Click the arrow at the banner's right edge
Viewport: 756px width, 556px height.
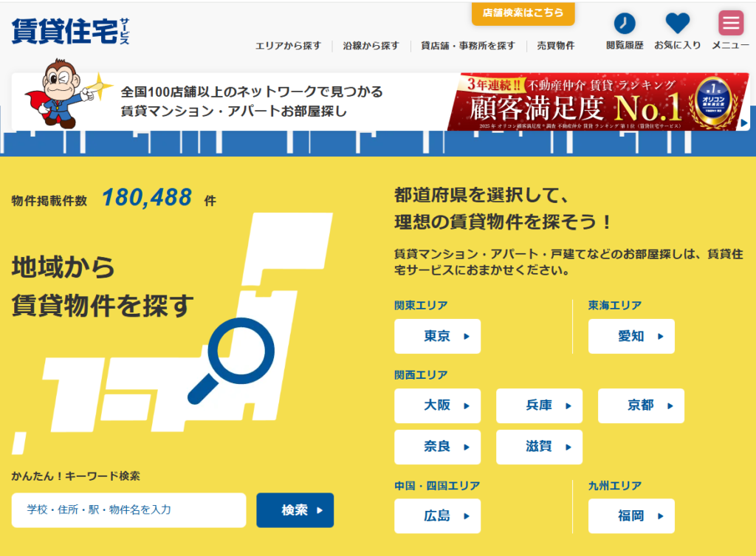click(743, 123)
